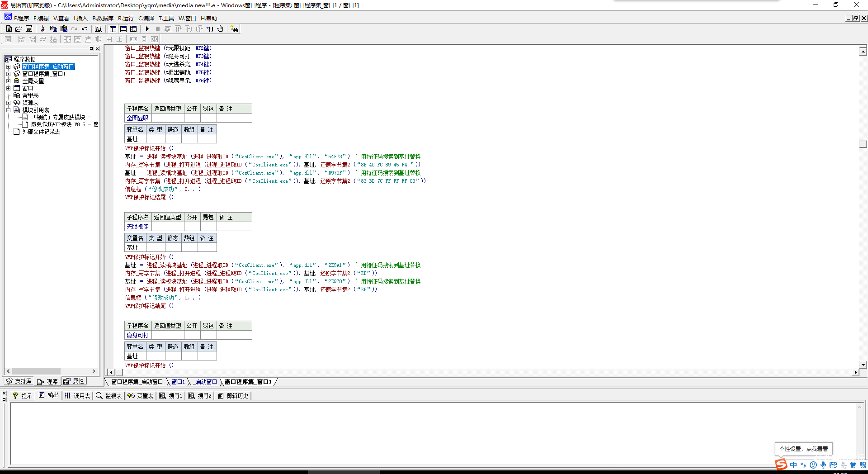Open the V.查看 menu

61,19
